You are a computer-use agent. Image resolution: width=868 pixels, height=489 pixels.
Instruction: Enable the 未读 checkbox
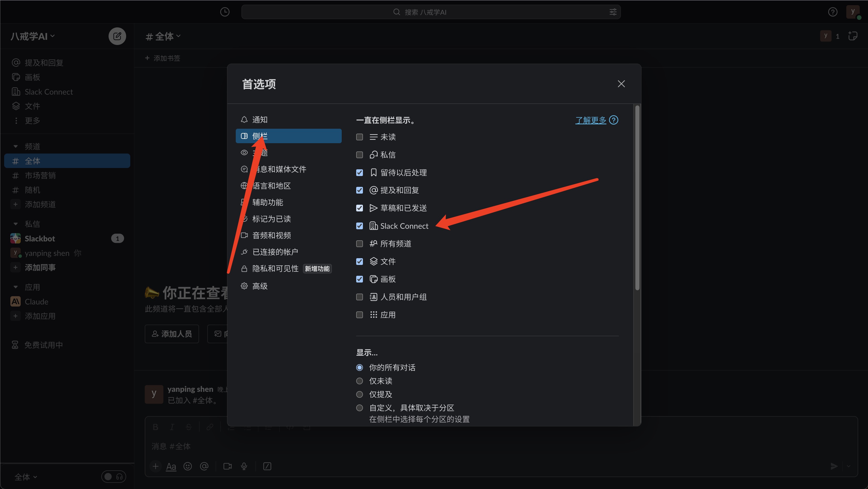coord(360,137)
